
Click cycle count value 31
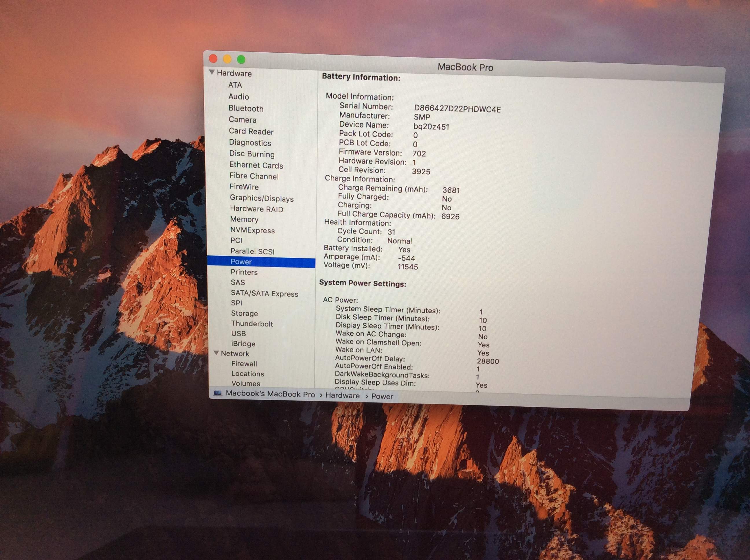point(391,232)
